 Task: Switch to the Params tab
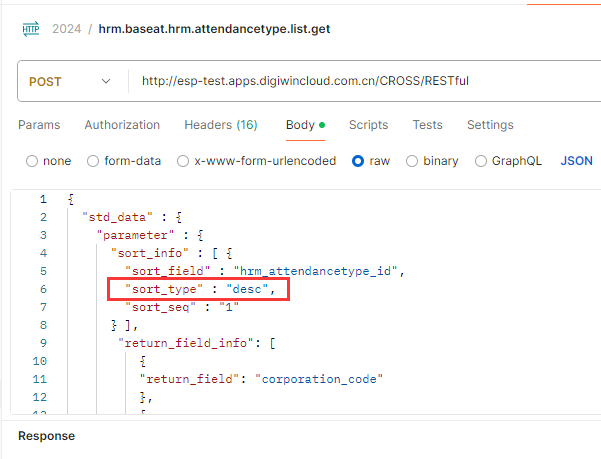(x=39, y=125)
